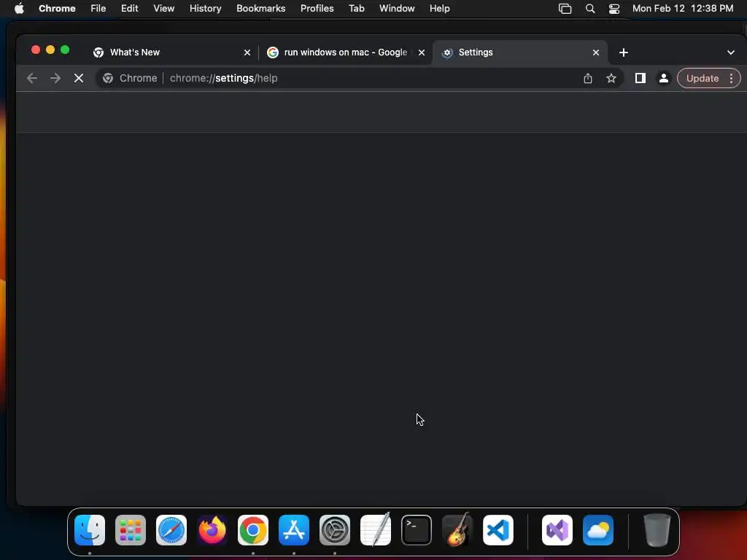Open the Window menu
Image resolution: width=747 pixels, height=560 pixels.
tap(397, 9)
